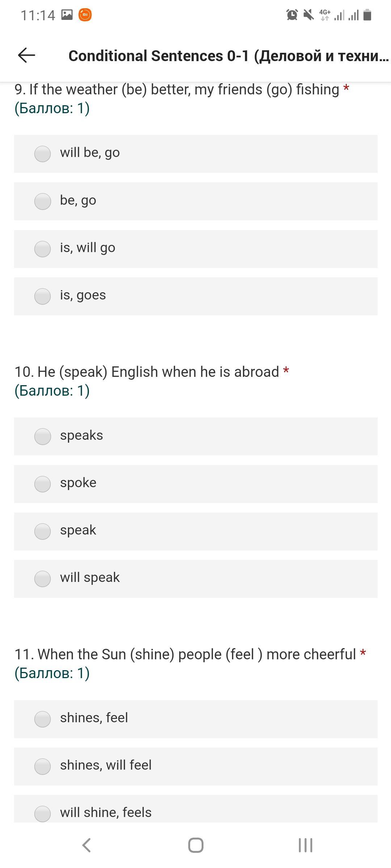This screenshot has width=391, height=868.
Task: Tap the Mi notification icon
Action: [85, 15]
